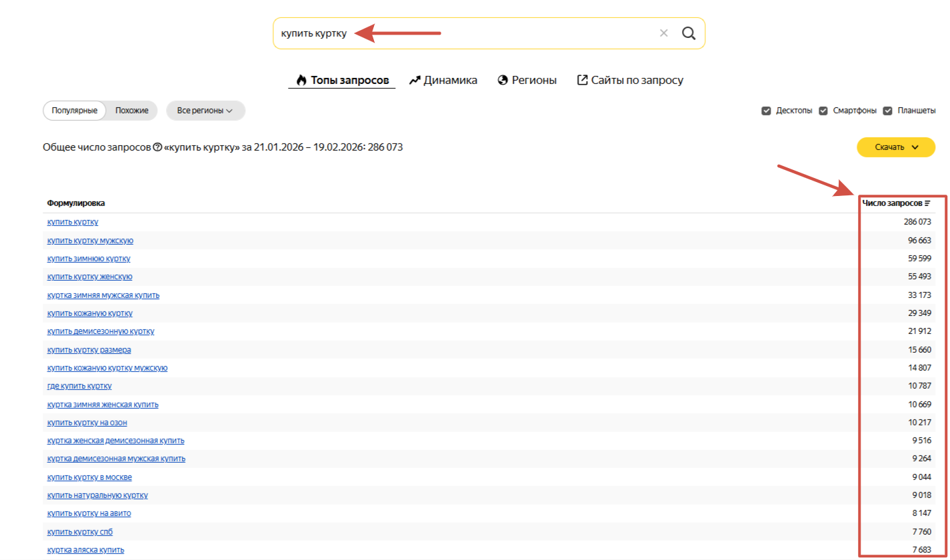This screenshot has width=950, height=560.
Task: Disable the Планшеты checkbox
Action: point(887,111)
